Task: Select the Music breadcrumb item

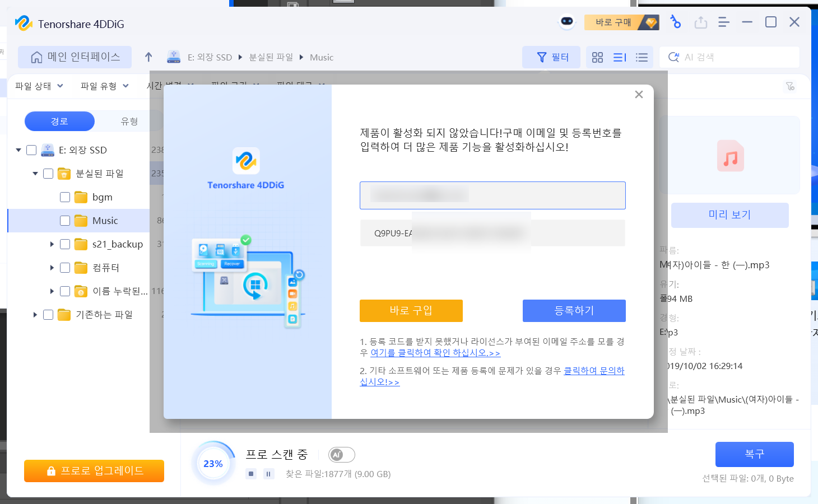Action: coord(322,57)
